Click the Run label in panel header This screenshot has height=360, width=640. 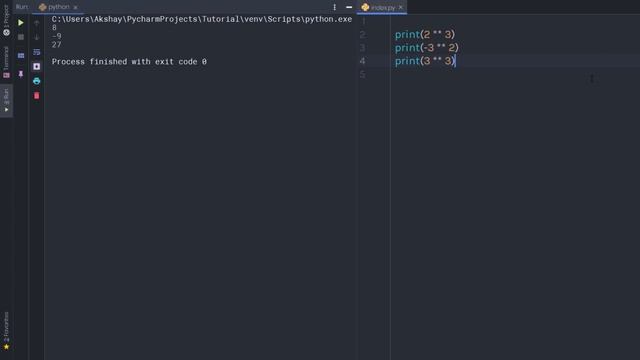(x=22, y=7)
